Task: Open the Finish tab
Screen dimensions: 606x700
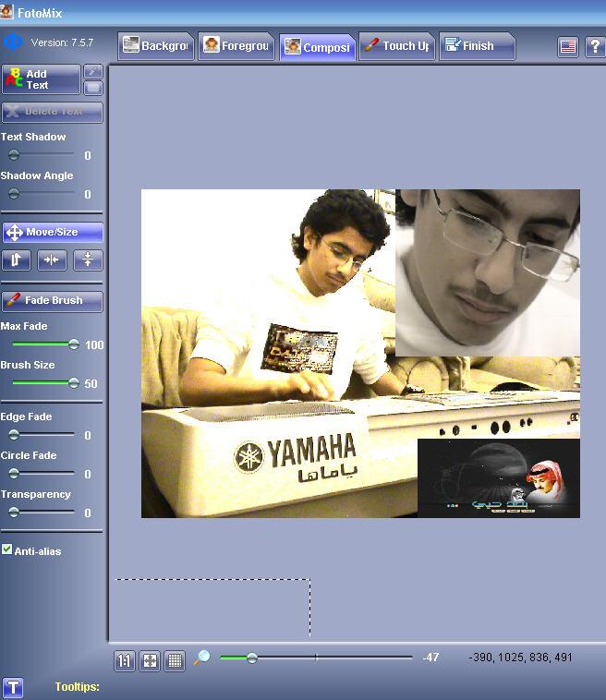Action: tap(476, 46)
